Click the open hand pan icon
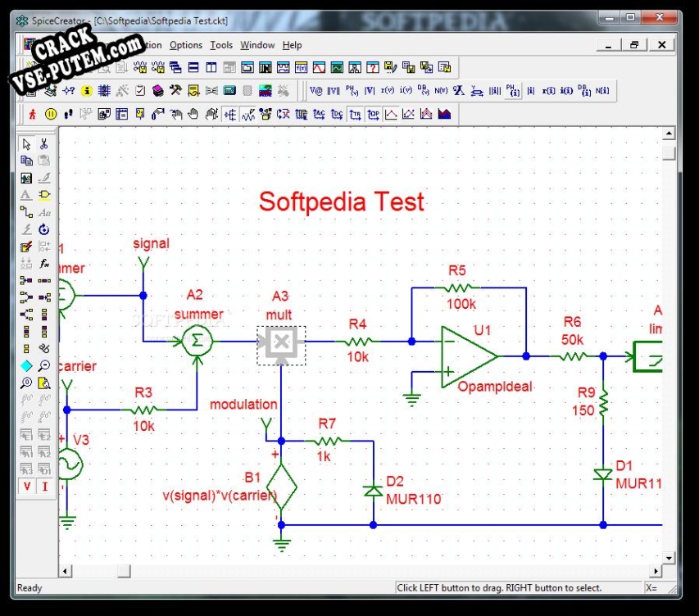 click(193, 114)
